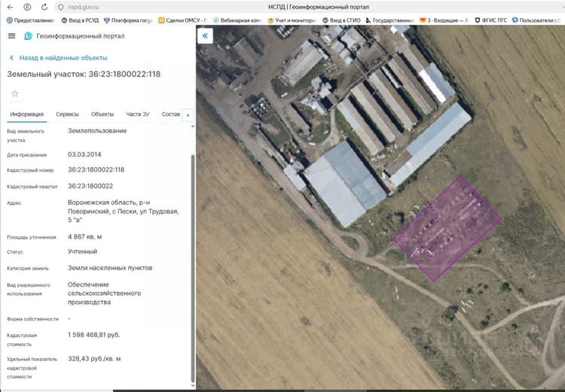Click the browser profile circle icon

tap(27, 8)
